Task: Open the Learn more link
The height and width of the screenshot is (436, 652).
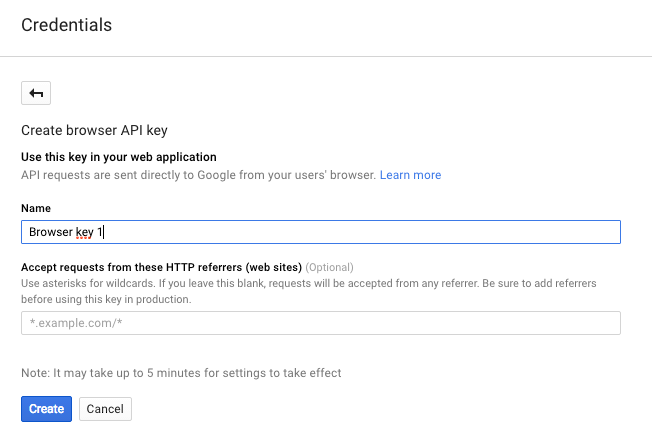Action: coord(410,175)
